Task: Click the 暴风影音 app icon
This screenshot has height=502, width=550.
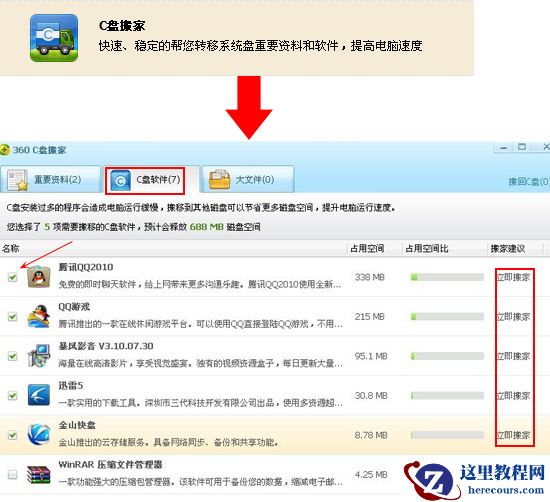Action: tap(39, 356)
